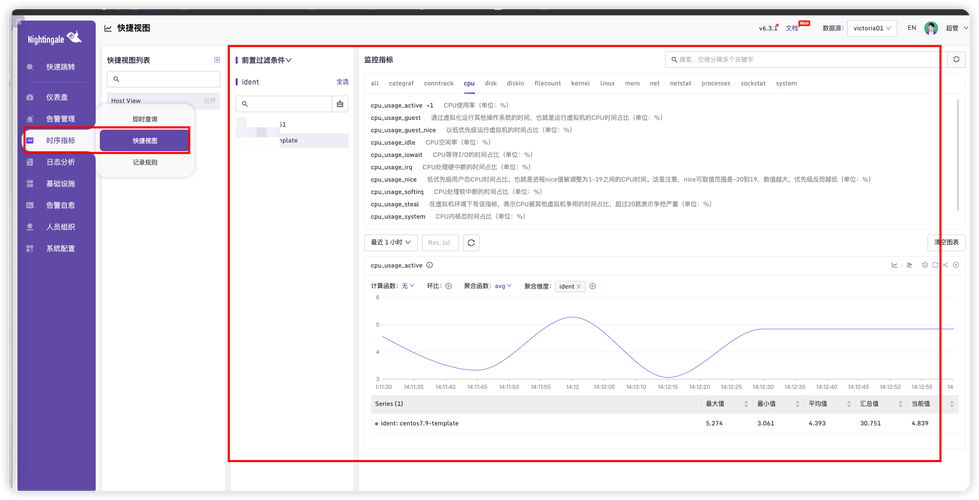Select the line chart view icon
Image resolution: width=979 pixels, height=500 pixels.
[x=894, y=265]
